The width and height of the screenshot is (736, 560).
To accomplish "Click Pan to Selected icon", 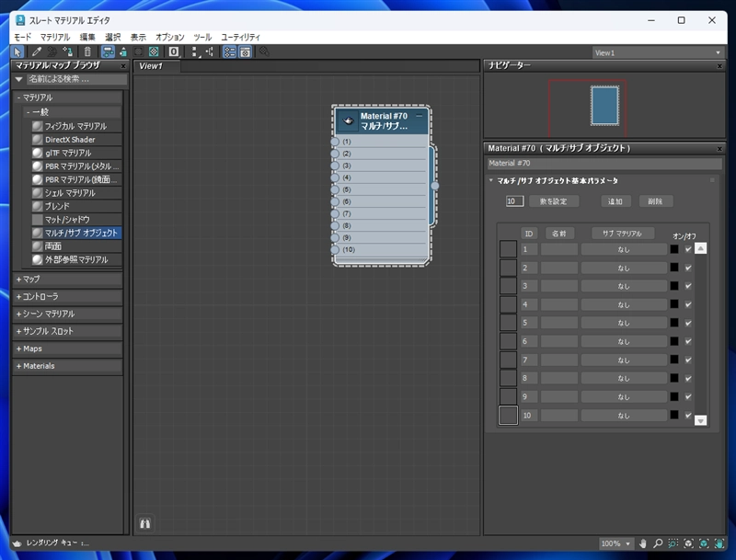I will pos(719,543).
